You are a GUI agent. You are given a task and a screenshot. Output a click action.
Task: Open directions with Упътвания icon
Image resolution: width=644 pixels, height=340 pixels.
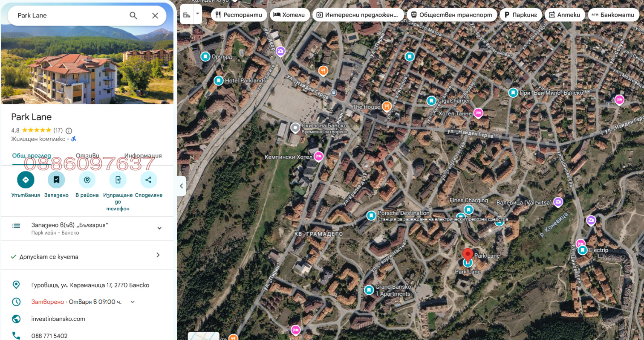pos(26,180)
